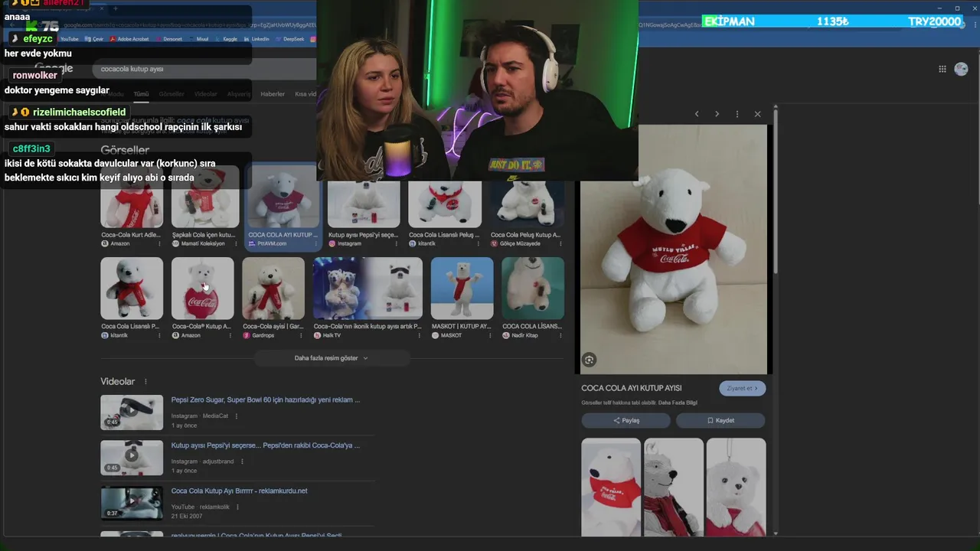This screenshot has height=551, width=980.
Task: Close the image preview panel
Action: pos(757,114)
